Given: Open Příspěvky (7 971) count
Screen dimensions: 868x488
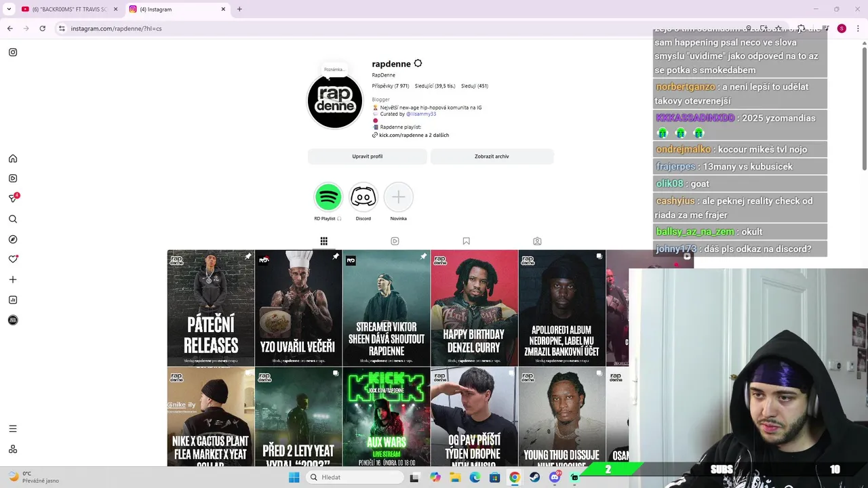Looking at the screenshot, I should 391,86.
